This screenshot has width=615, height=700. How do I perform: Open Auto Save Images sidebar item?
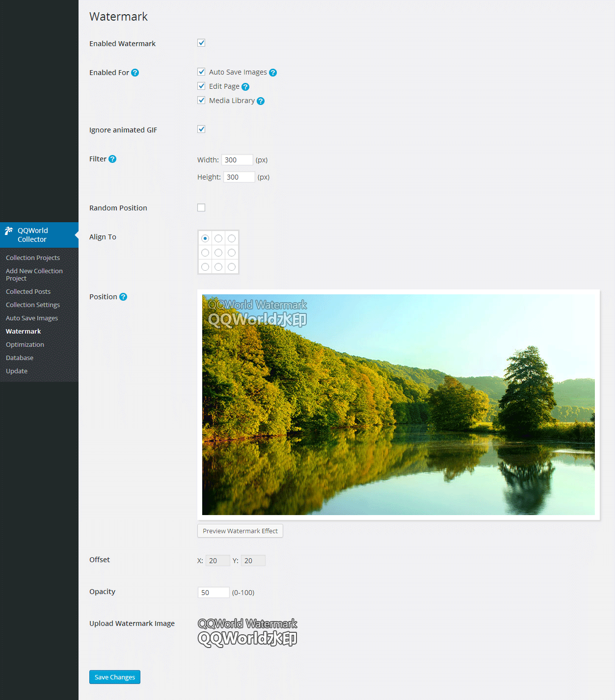pyautogui.click(x=32, y=318)
